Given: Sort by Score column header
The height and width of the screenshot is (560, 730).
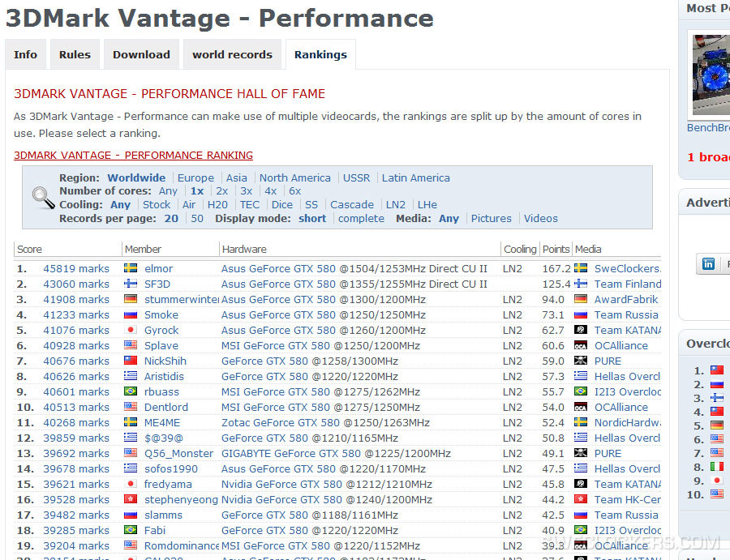Looking at the screenshot, I should (29, 250).
